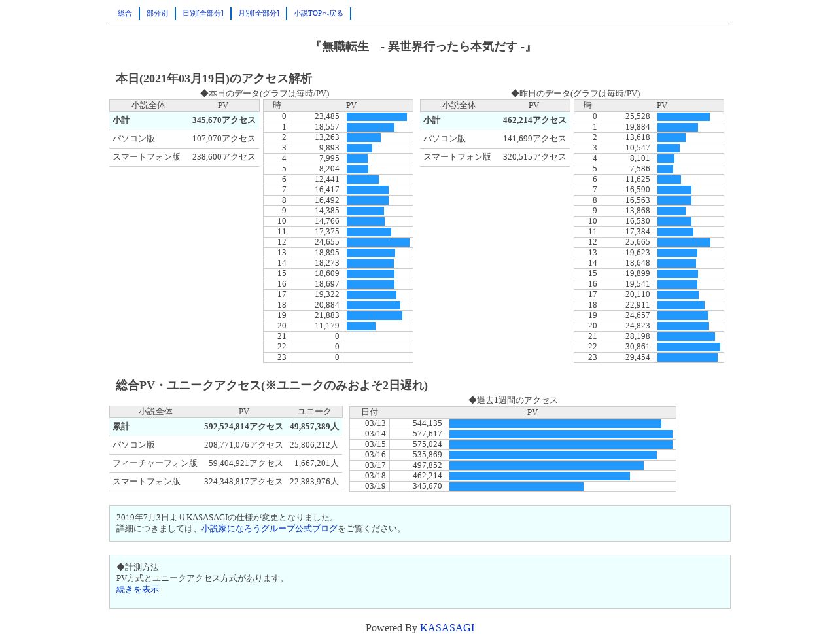The height and width of the screenshot is (634, 840).
Task: Click the ユニーク column header
Action: click(x=315, y=412)
